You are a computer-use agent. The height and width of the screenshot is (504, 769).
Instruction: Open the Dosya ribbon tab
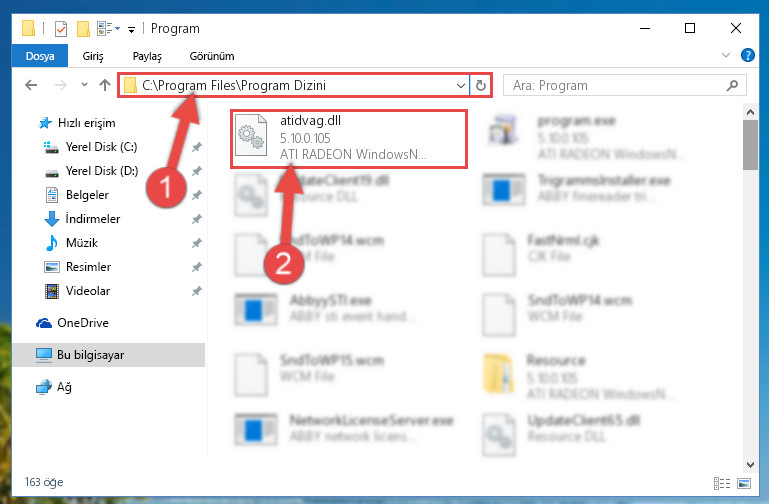point(40,56)
